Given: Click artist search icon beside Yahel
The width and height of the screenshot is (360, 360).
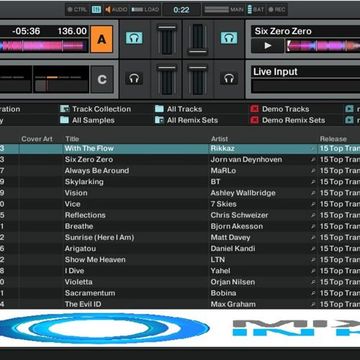Looking at the screenshot, I should click(313, 271).
